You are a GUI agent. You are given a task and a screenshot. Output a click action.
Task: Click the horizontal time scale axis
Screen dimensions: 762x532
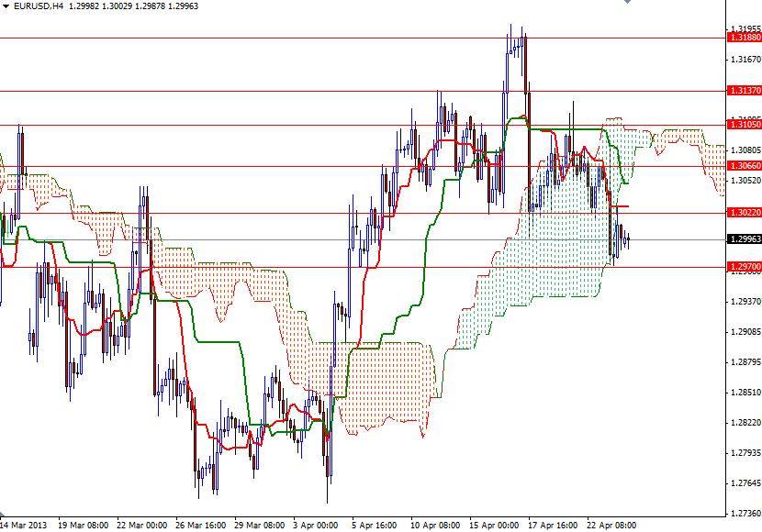coord(367,519)
